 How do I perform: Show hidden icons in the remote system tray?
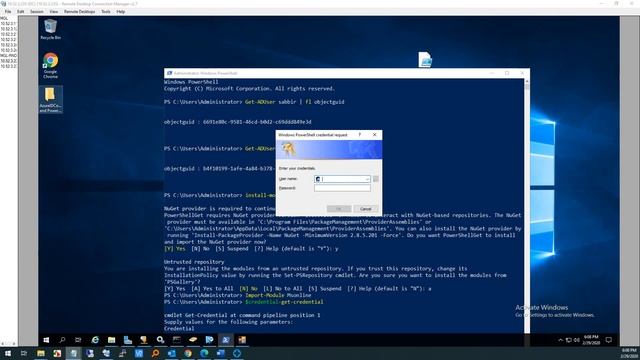[560, 340]
